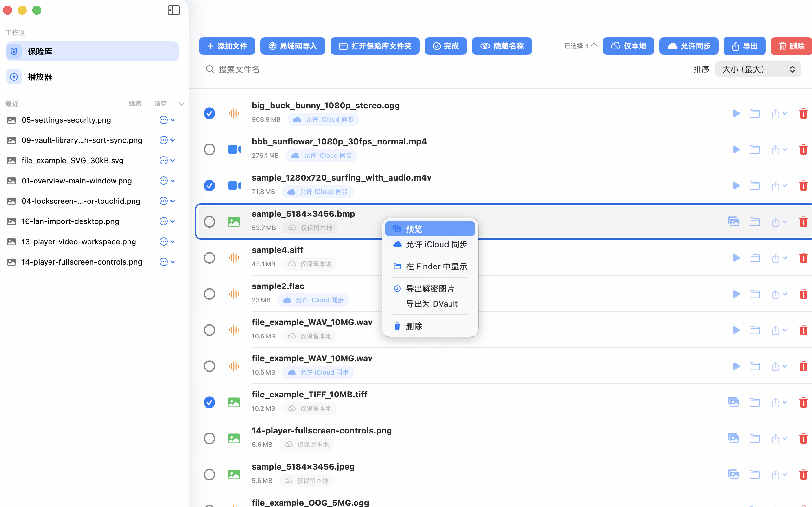The width and height of the screenshot is (812, 507).
Task: Delete big_buck_bunny_1080p_stereo.ogg via trash icon
Action: (803, 113)
